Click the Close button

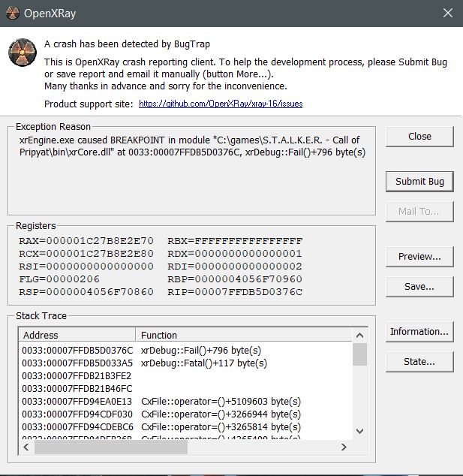point(419,137)
